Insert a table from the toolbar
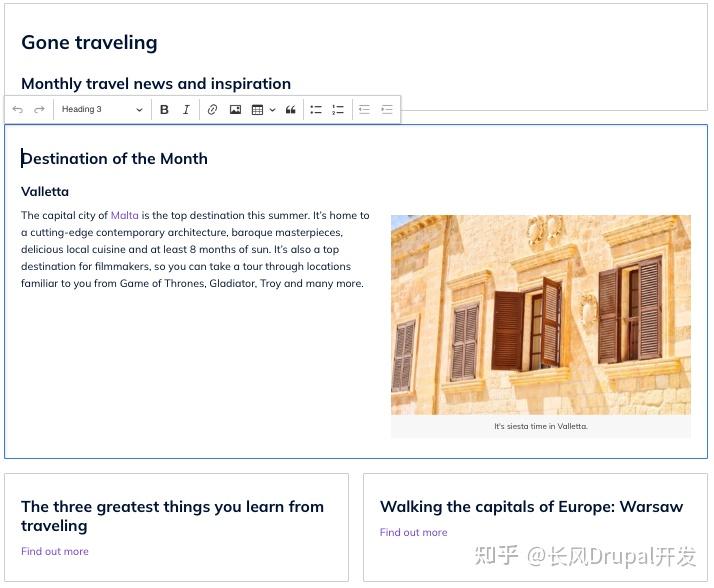The height and width of the screenshot is (588, 714). (x=257, y=109)
